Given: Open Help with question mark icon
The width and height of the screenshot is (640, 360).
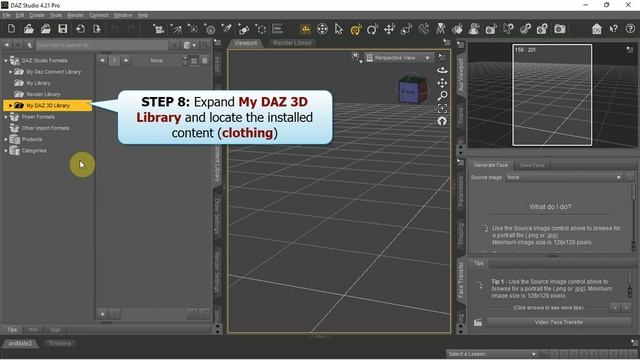Looking at the screenshot, I should coord(630,29).
